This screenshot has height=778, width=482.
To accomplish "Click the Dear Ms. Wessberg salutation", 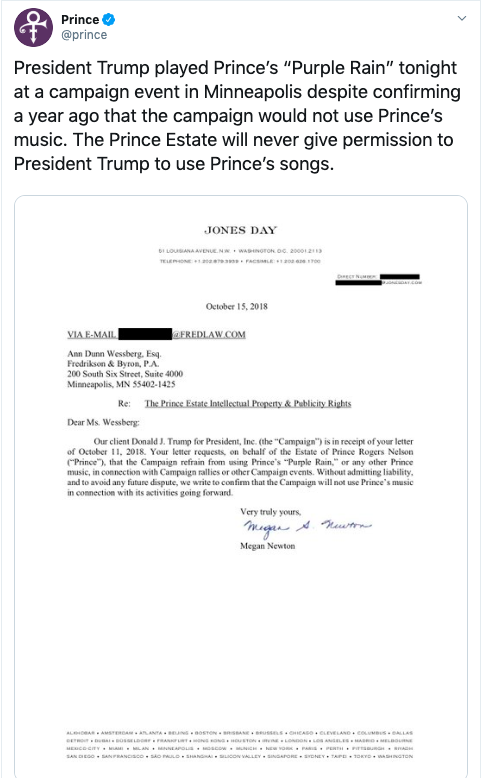I will click(103, 422).
